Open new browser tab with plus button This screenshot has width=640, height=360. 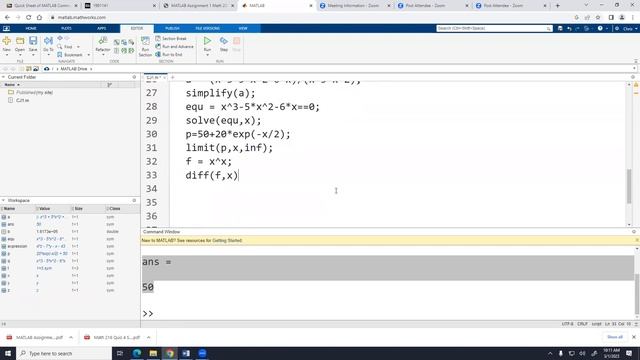point(557,6)
